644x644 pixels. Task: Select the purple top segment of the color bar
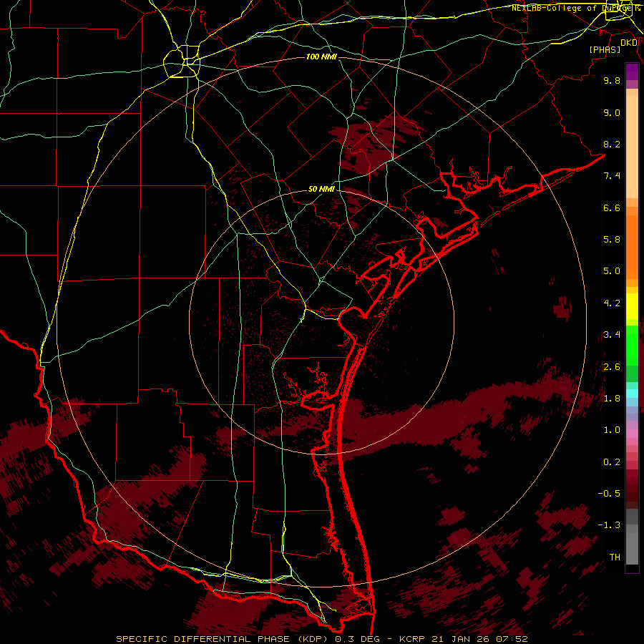coord(632,72)
